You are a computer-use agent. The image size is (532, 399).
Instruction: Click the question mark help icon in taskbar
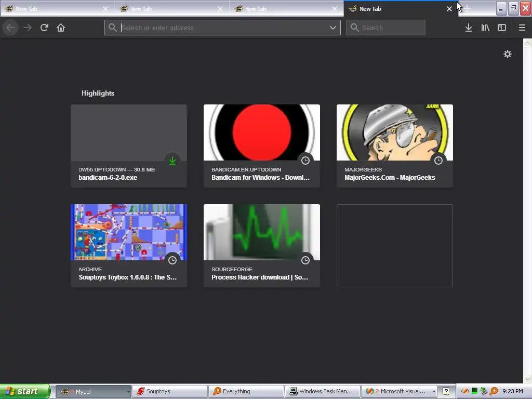[446, 391]
